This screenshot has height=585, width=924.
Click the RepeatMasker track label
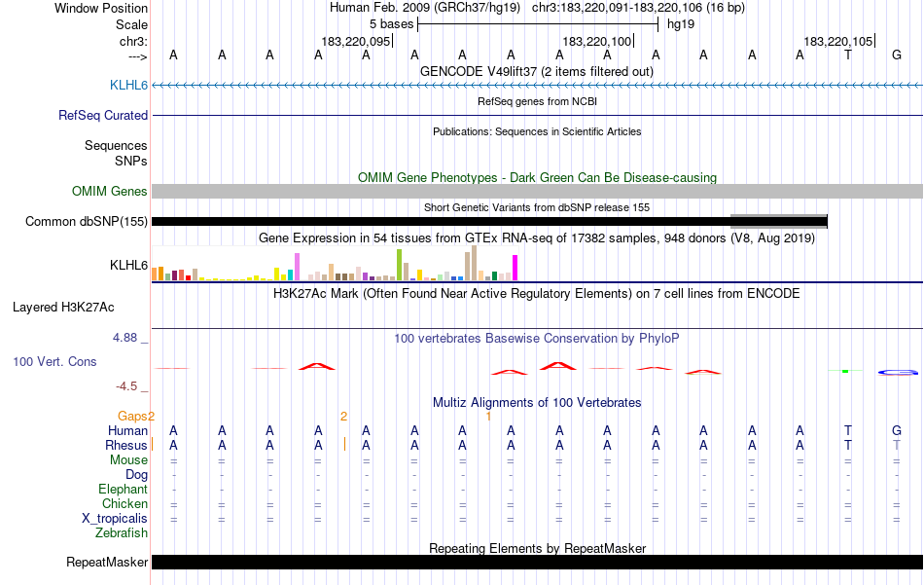point(107,563)
